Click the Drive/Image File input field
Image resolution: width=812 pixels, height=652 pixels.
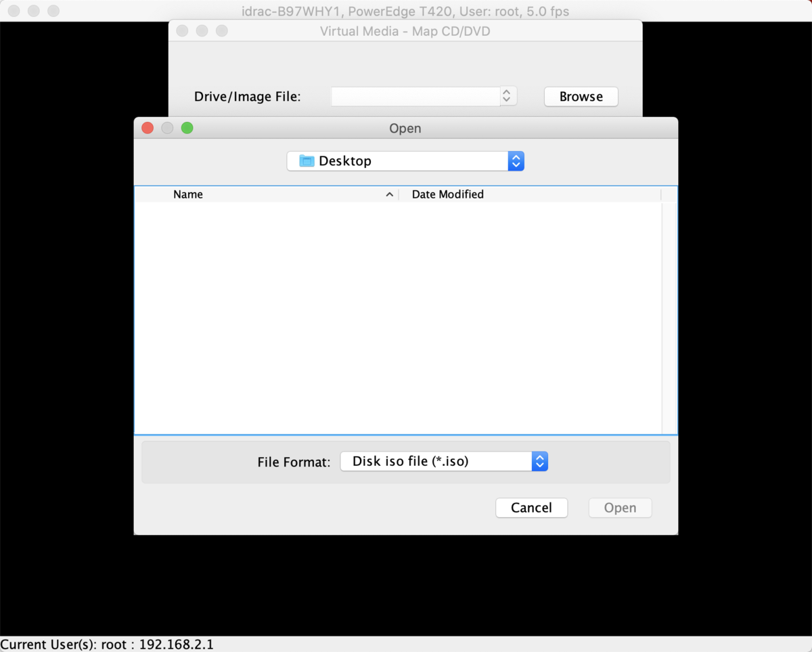click(x=415, y=96)
